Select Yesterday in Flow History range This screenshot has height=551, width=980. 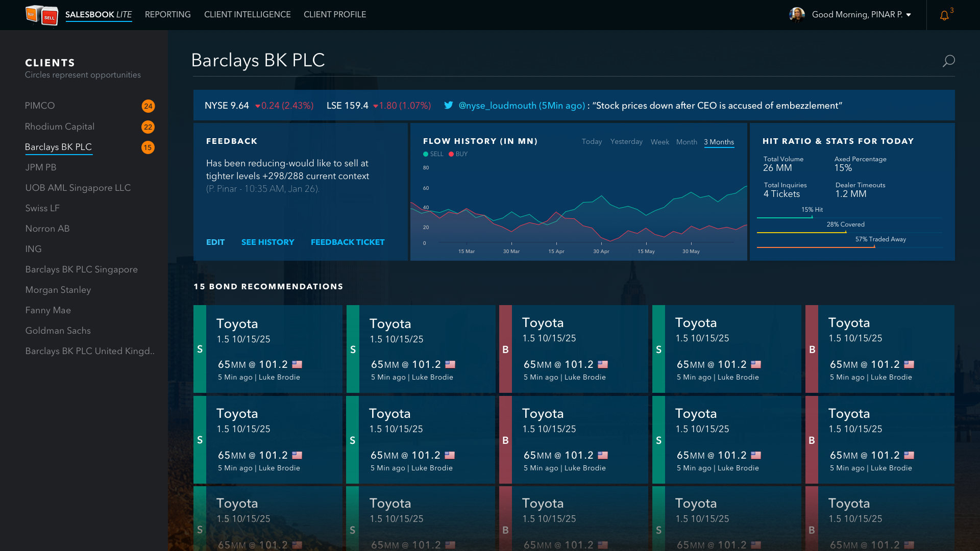626,142
